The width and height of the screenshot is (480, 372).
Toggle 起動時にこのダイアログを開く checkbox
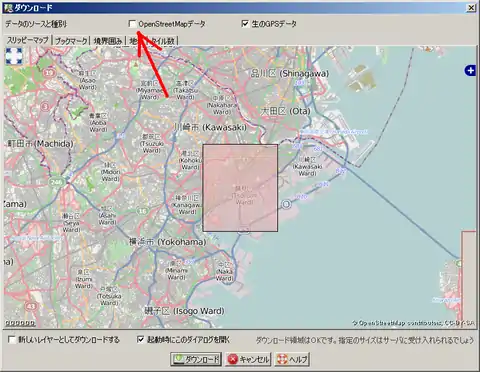(x=141, y=340)
